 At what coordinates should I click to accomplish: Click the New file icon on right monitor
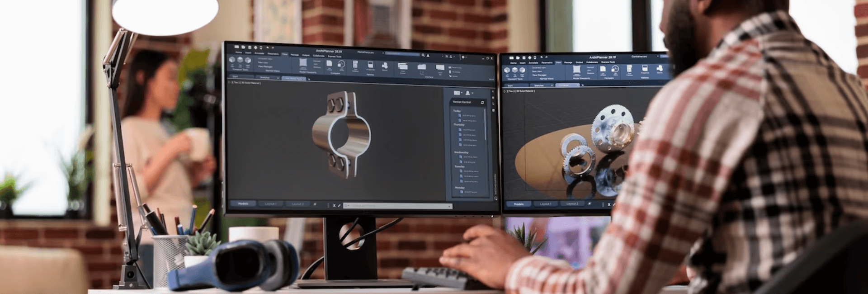coord(511,58)
